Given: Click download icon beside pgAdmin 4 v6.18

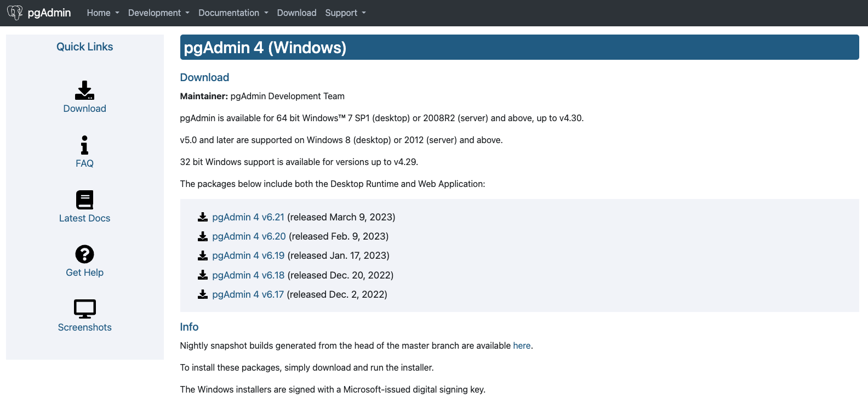Looking at the screenshot, I should click(x=203, y=275).
